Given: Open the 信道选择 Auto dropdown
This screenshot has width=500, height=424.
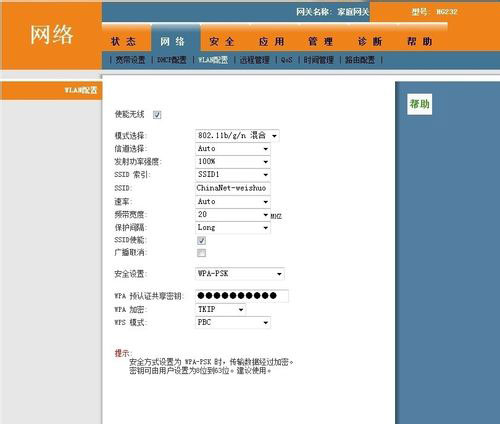Looking at the screenshot, I should [233, 149].
